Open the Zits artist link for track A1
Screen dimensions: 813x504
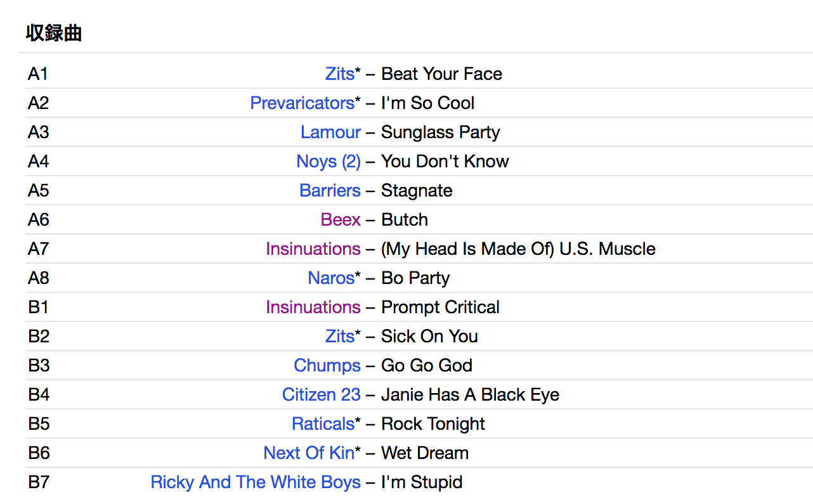coord(339,74)
